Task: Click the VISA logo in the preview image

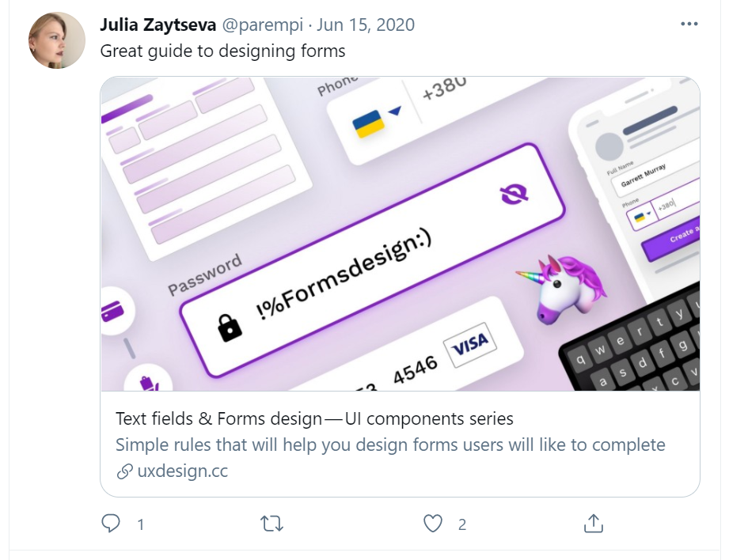Action: point(470,345)
